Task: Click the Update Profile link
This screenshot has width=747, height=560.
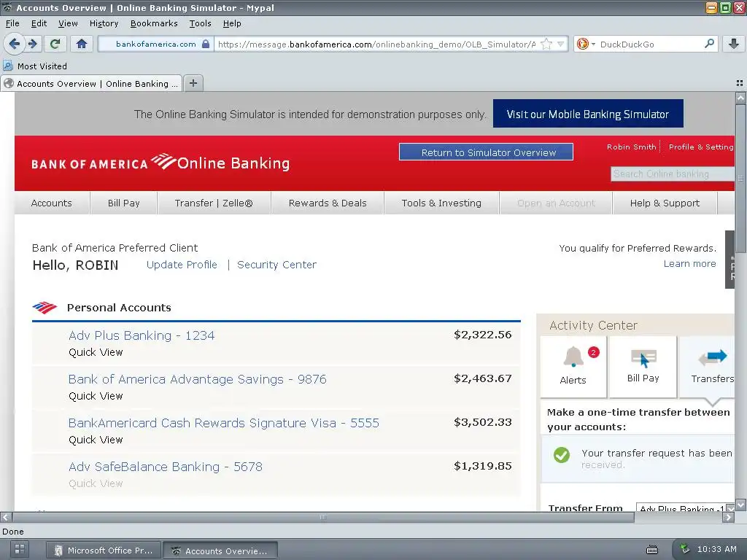Action: [x=182, y=265]
